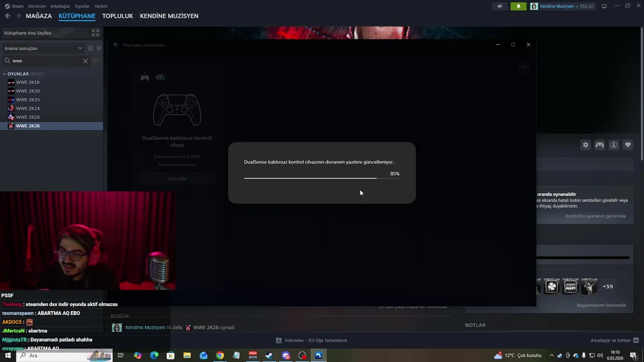Open green notifications bell in Steam

[518, 6]
